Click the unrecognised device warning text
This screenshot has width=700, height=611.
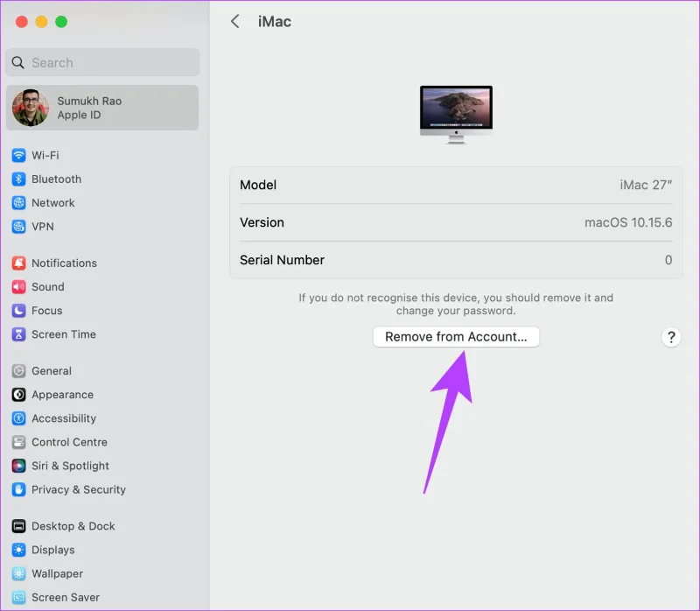[x=456, y=304]
